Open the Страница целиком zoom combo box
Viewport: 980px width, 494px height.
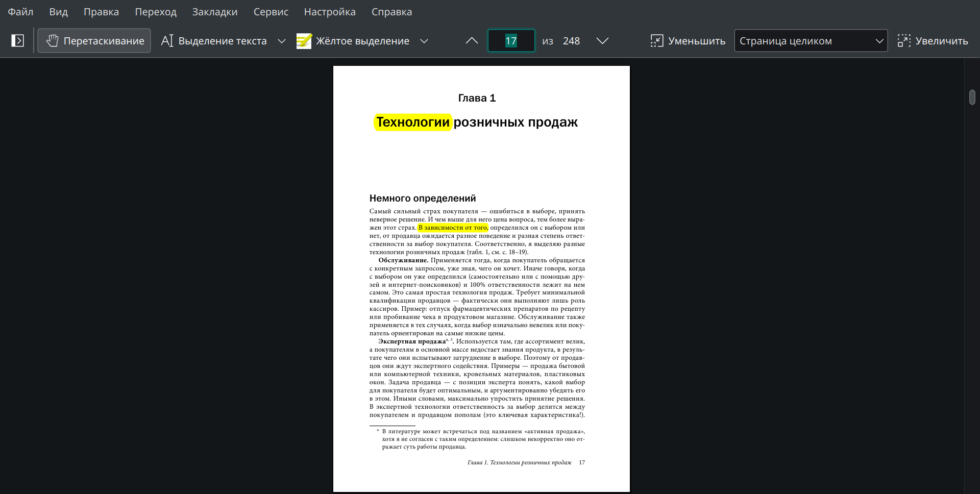(811, 41)
